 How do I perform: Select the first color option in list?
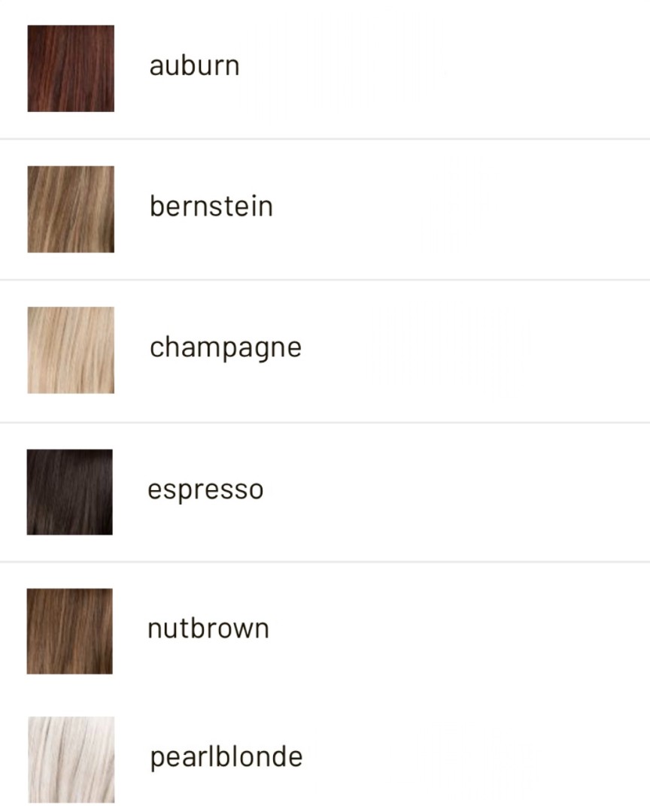tap(325, 69)
